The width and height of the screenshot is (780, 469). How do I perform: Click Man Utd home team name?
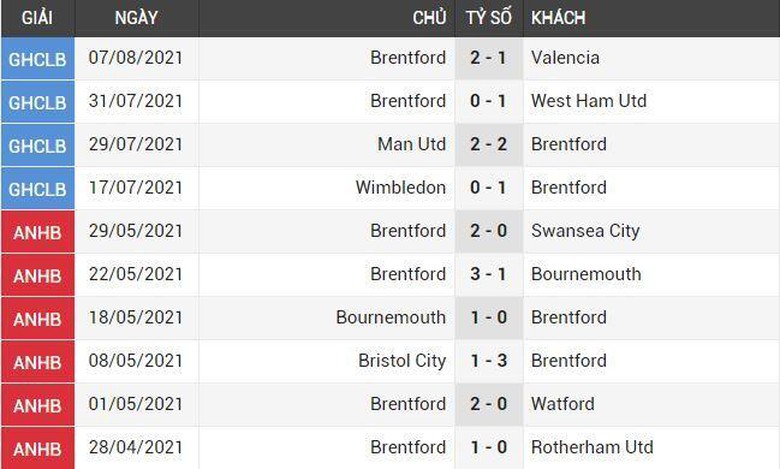tap(412, 144)
